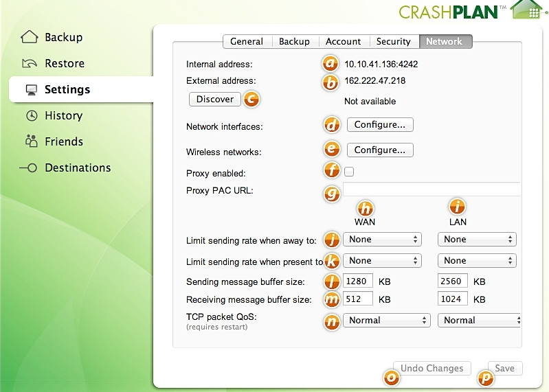Screen dimensions: 549x392
Task: Open WAN limit sending rate when away dropdown
Action: (383, 240)
